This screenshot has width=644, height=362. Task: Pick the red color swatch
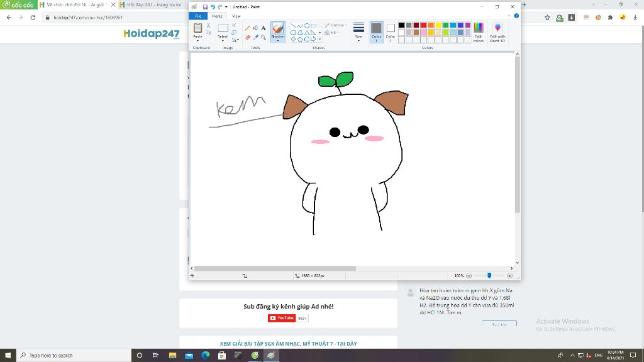pos(423,25)
